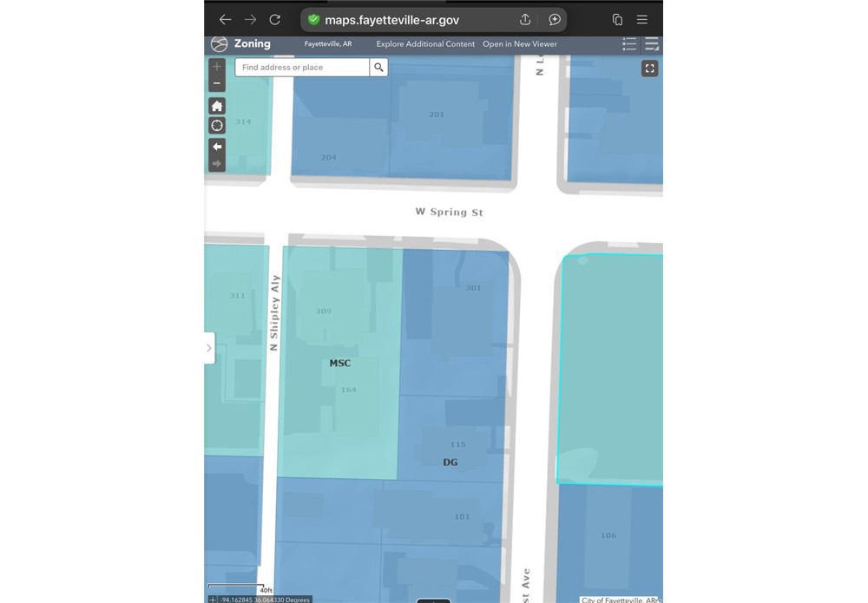The image size is (868, 603).
Task: Click the browser back arrow
Action: click(x=225, y=19)
